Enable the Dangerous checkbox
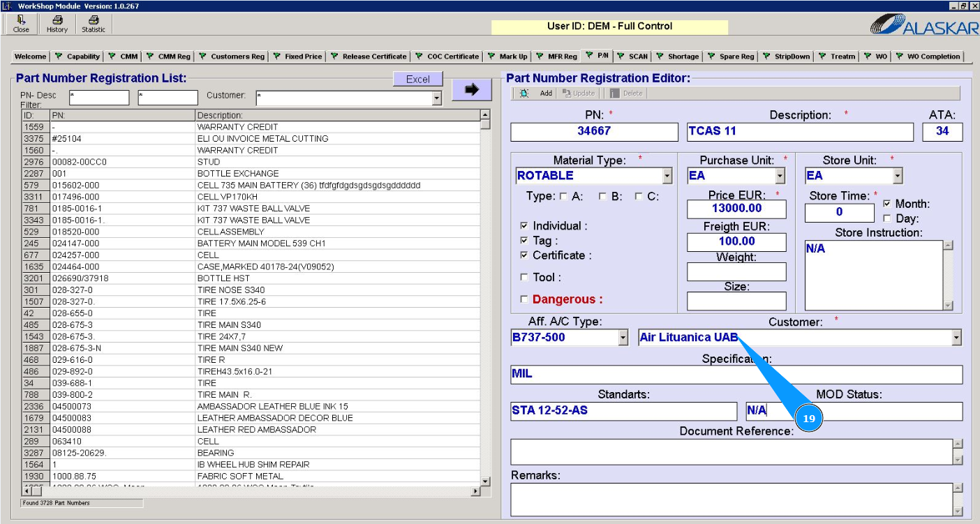Viewport: 980px width, 524px height. [524, 300]
